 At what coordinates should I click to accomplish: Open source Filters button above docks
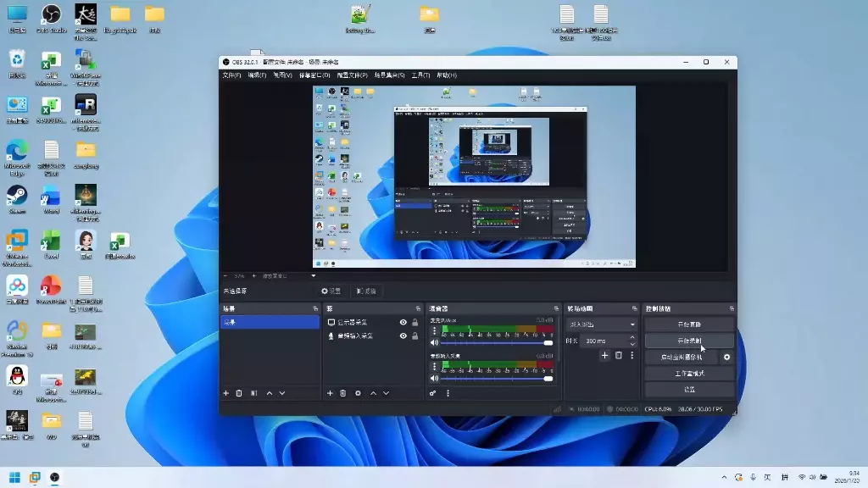point(366,291)
